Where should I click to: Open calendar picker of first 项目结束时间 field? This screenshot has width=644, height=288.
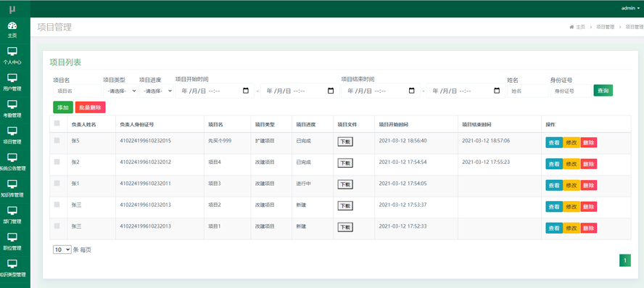click(x=411, y=91)
